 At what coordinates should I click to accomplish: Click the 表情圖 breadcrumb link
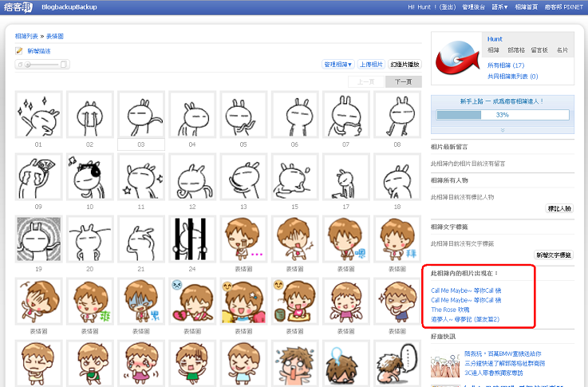tap(55, 37)
